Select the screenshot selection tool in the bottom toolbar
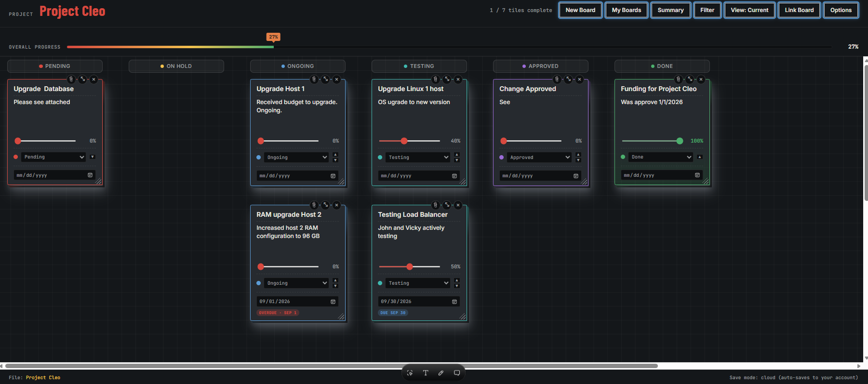The width and height of the screenshot is (868, 384). (410, 372)
